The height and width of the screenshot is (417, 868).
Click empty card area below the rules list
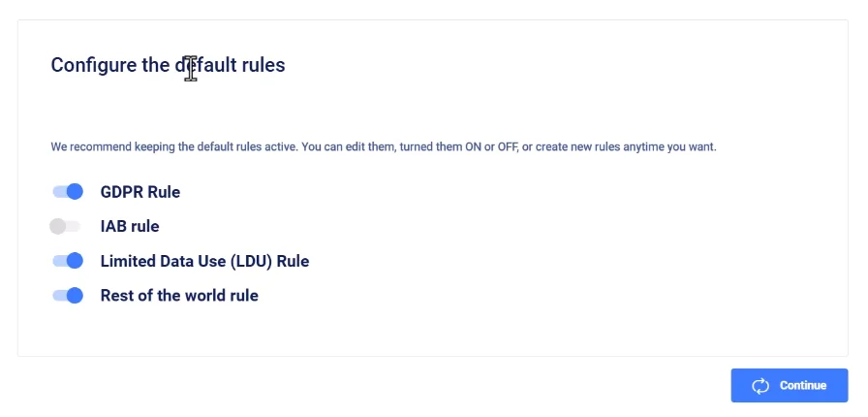click(x=432, y=330)
